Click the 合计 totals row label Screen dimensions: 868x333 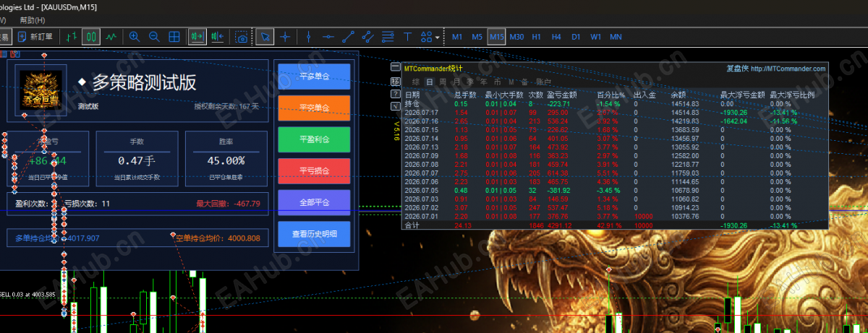(412, 225)
